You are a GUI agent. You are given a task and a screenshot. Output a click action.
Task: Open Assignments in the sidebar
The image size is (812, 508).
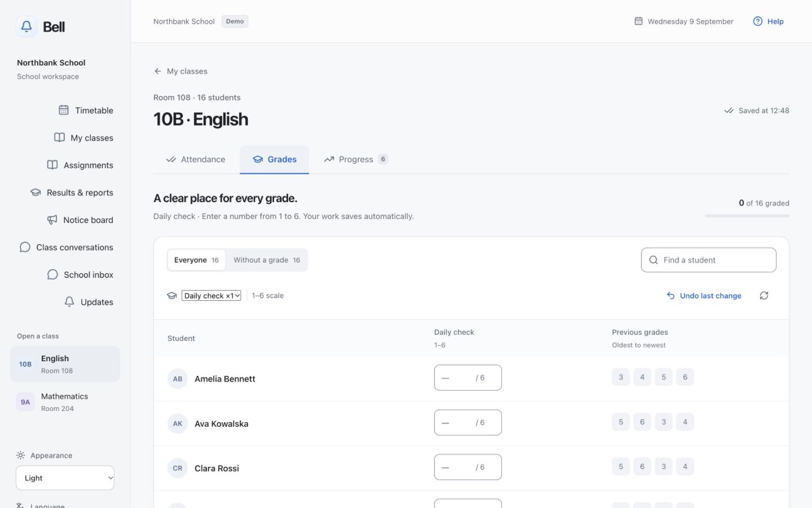(x=80, y=165)
